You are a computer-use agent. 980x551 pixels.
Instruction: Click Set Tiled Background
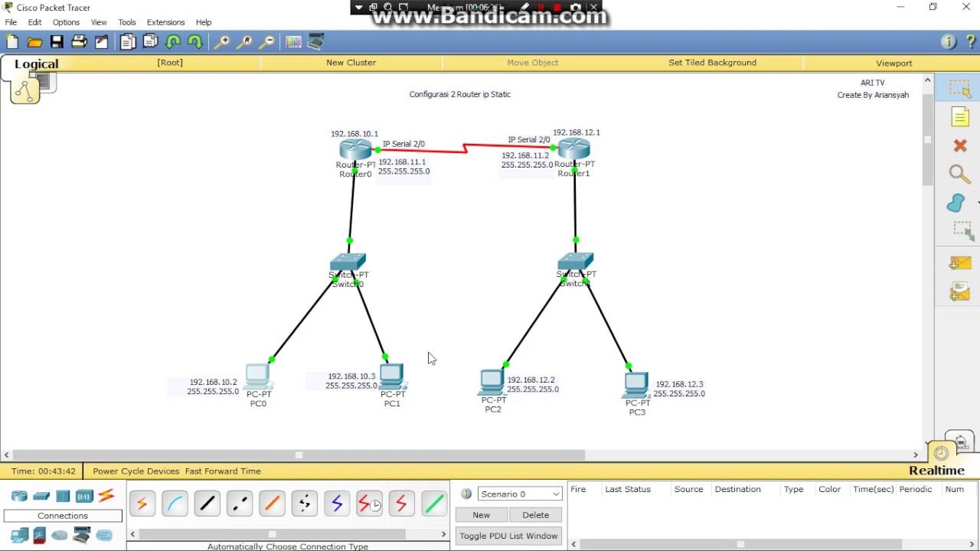pos(712,63)
